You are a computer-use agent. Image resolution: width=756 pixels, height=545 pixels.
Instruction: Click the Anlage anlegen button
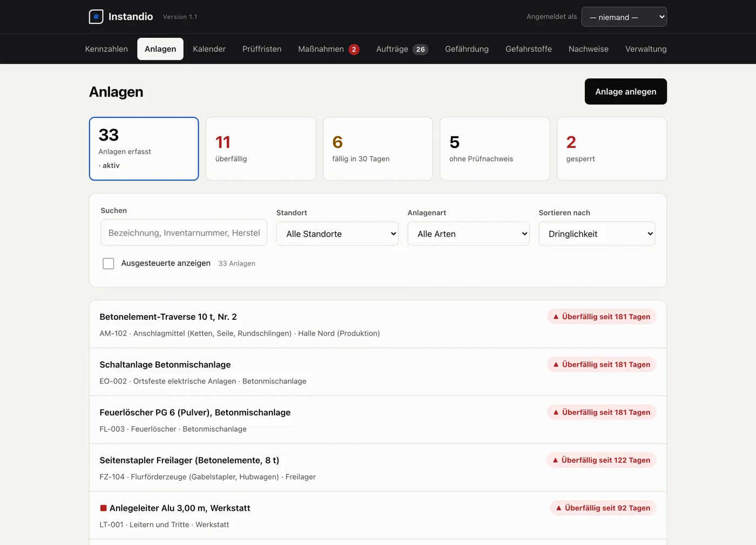626,91
